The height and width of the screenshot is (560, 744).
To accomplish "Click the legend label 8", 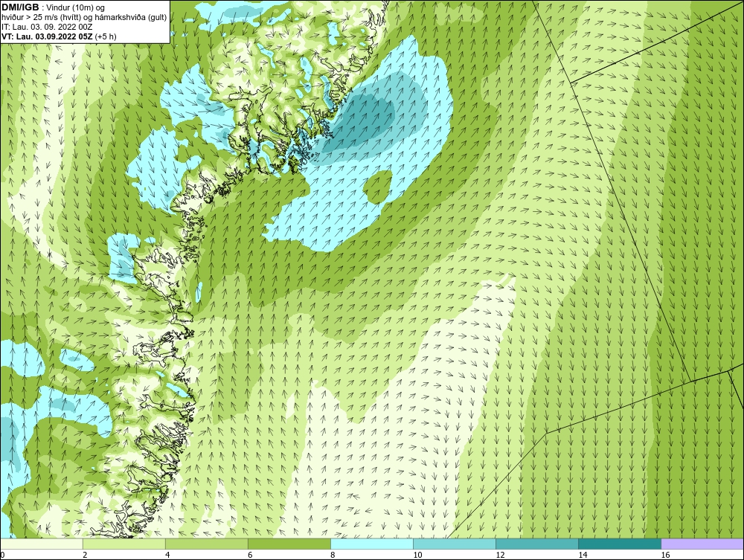I will (x=333, y=555).
